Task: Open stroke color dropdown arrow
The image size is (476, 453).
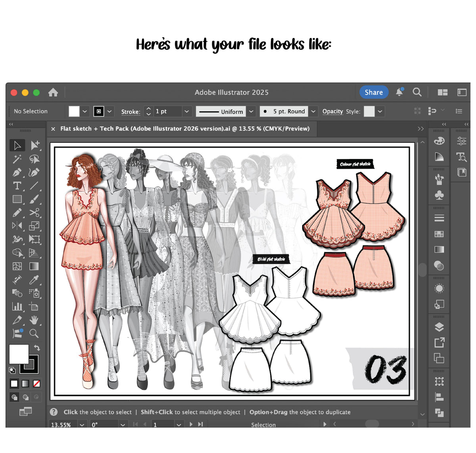Action: pos(109,111)
